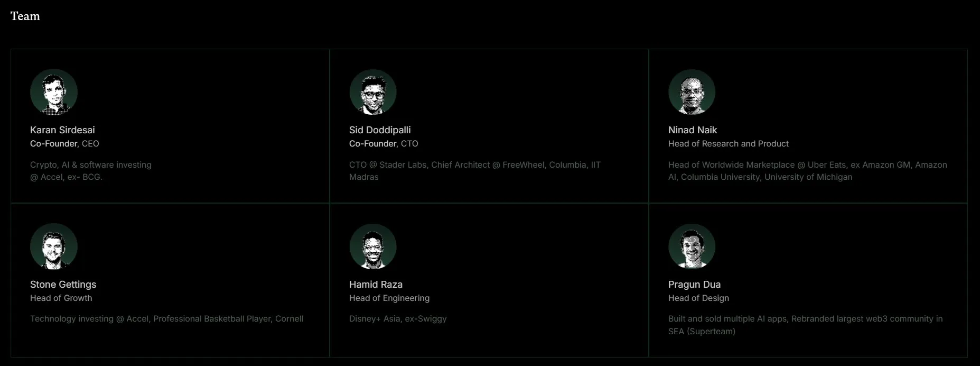Click the "Co-Founder, CTO" role label
Screen dimensions: 980x366
(x=384, y=144)
